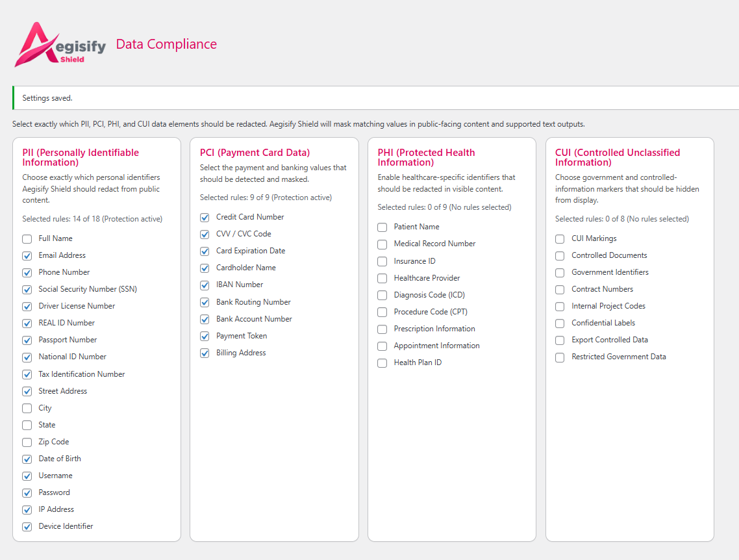
Task: Uncheck the Billing Address rule
Action: tap(205, 353)
